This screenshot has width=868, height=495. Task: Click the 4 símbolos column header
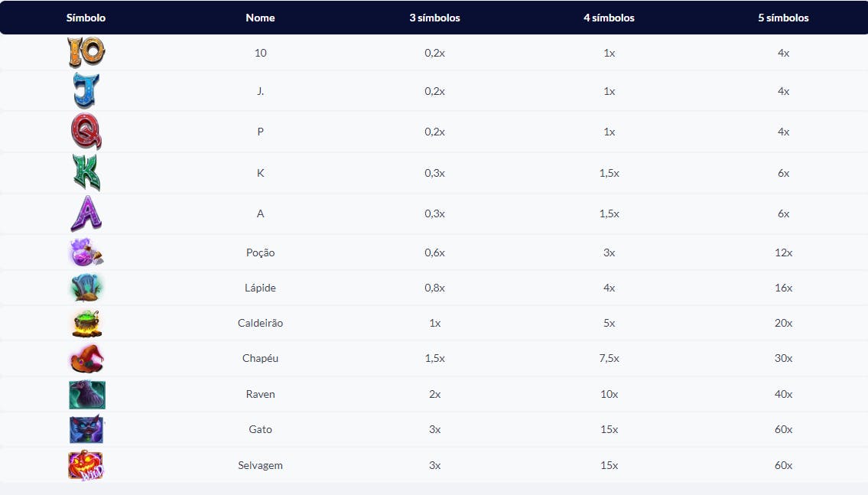[x=609, y=18]
